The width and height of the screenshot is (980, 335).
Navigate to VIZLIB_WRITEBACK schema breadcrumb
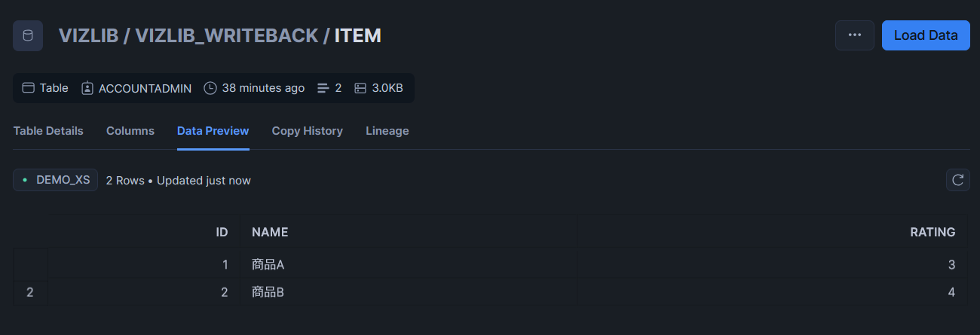(x=227, y=35)
